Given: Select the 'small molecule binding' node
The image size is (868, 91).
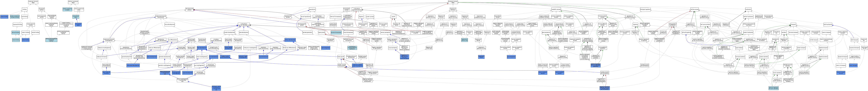Looking at the screenshot, I should tap(31, 25).
